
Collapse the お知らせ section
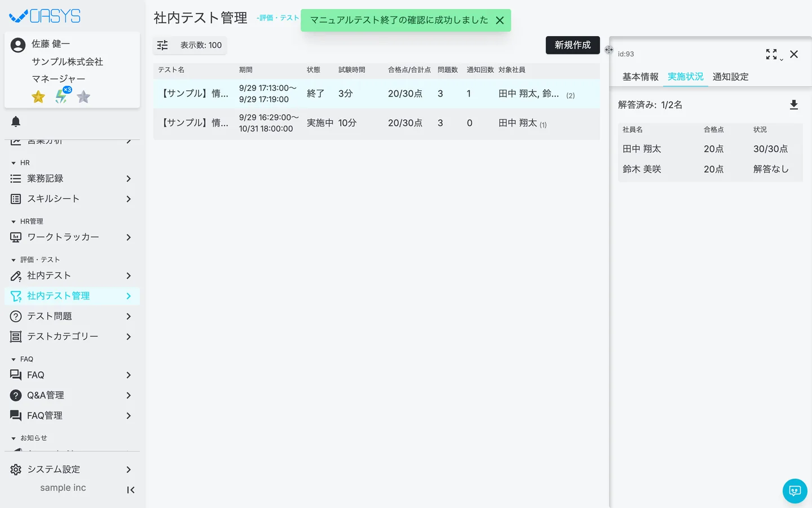click(x=14, y=439)
